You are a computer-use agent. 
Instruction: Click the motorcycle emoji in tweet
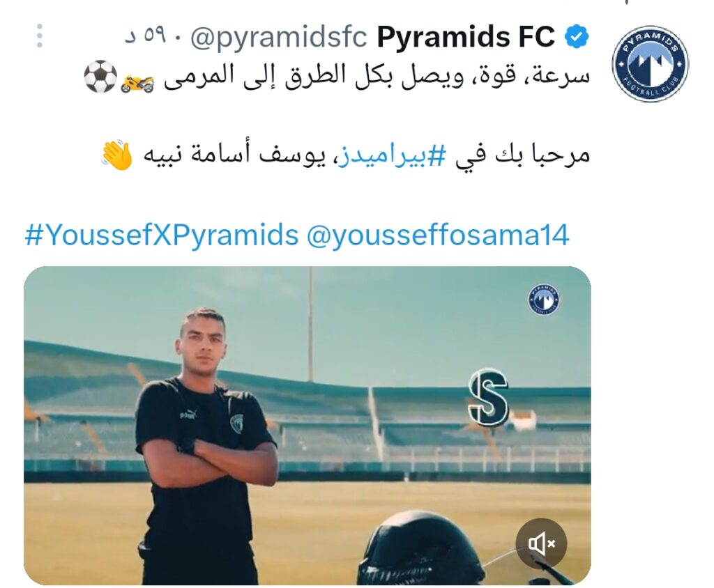coord(137,83)
